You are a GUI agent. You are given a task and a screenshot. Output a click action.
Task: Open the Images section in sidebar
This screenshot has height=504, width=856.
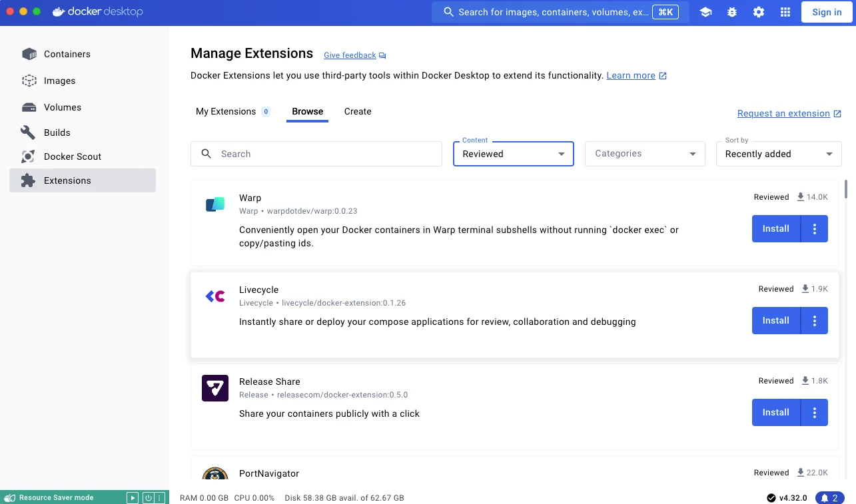click(60, 81)
